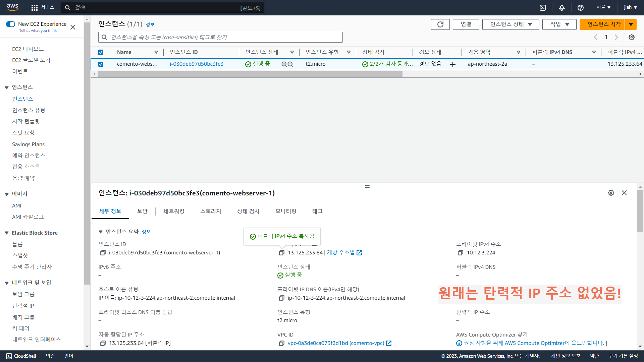The width and height of the screenshot is (644, 362).
Task: Open instance ID i-030deb97d50bc3fe3 link
Action: click(197, 64)
